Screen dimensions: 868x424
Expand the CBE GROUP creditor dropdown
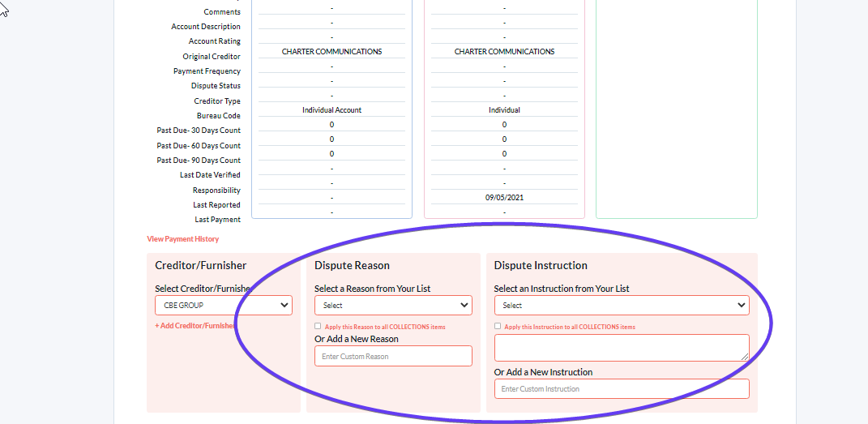[223, 305]
